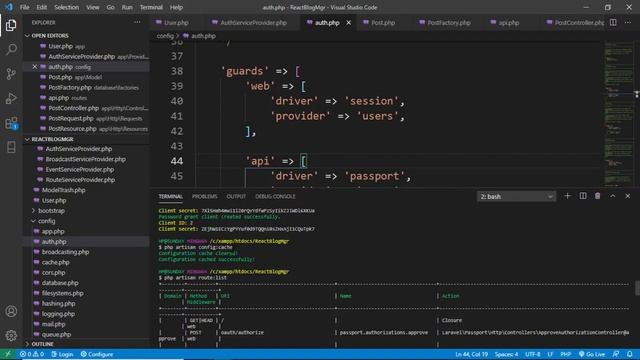Open the Source Control view
The width and height of the screenshot is (640, 360).
[x=11, y=74]
